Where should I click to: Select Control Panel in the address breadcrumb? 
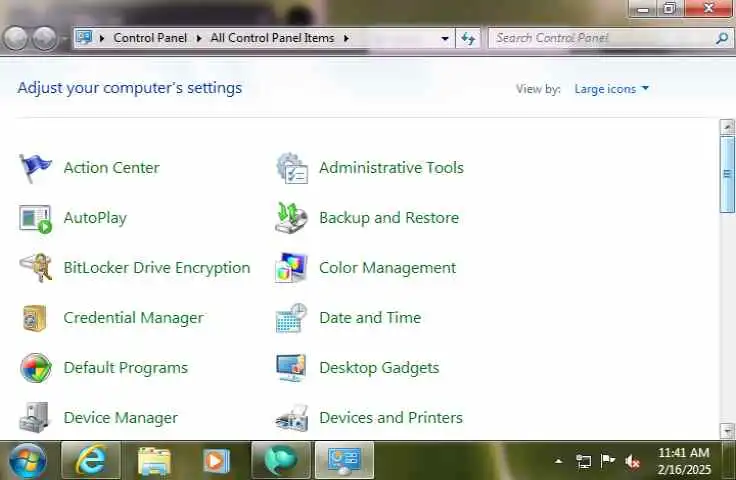coord(150,38)
